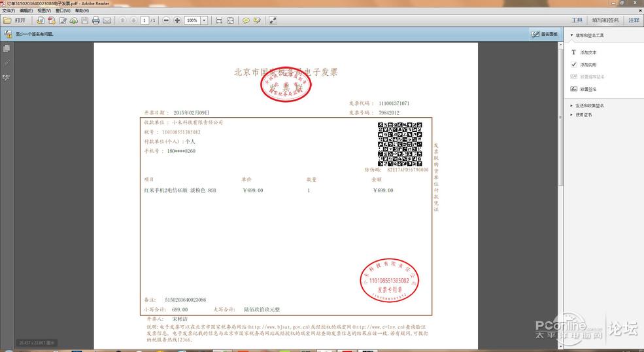Click the unit price ¥699.00
The height and width of the screenshot is (352, 644).
pyautogui.click(x=253, y=190)
